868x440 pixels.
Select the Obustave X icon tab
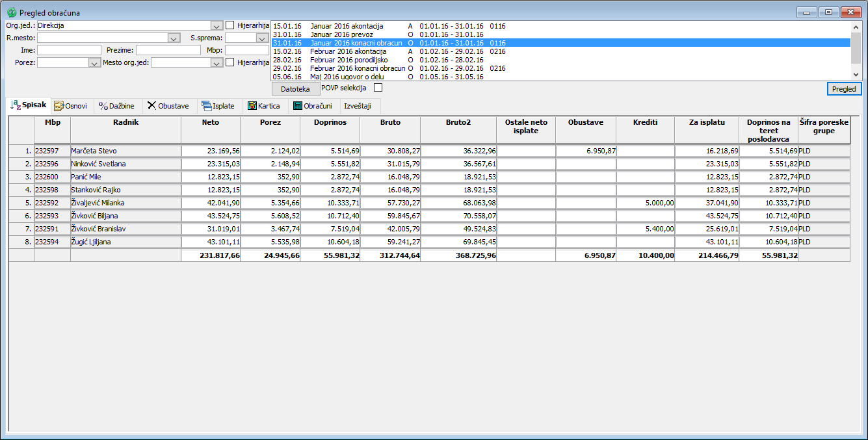click(151, 106)
